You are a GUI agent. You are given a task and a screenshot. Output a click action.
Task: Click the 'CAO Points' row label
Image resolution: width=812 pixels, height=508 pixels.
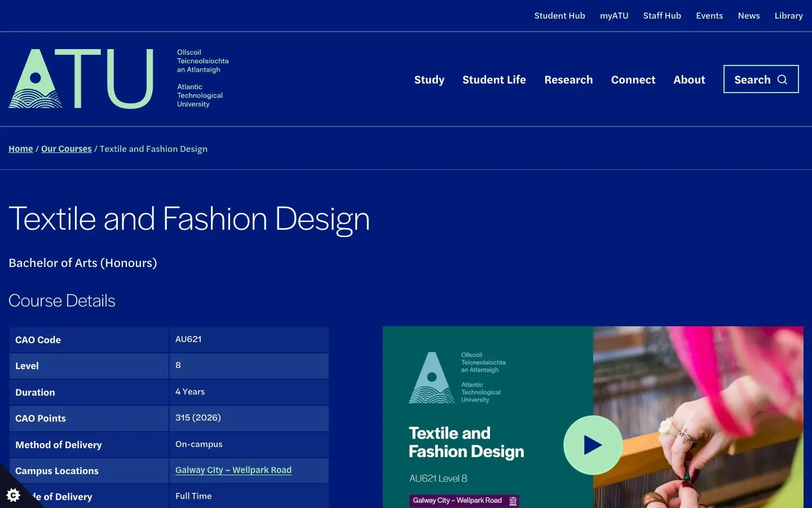click(41, 418)
